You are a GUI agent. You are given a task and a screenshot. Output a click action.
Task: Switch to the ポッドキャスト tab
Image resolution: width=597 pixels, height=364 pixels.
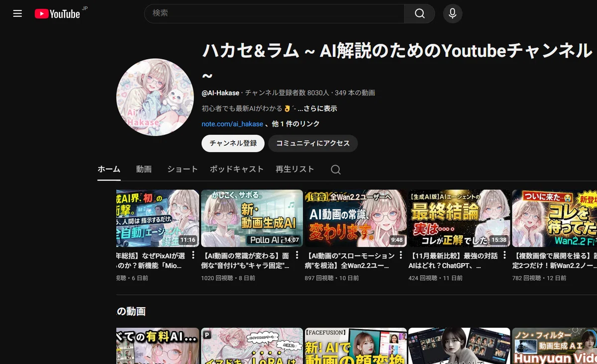(x=237, y=169)
